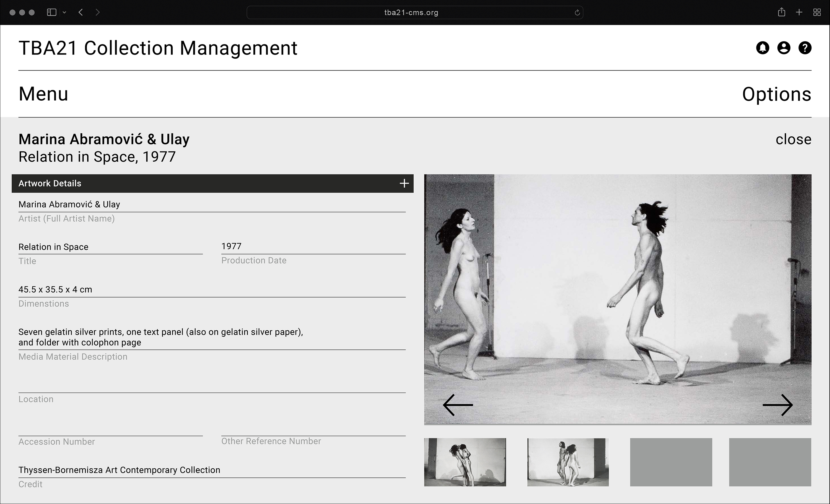Screen dimensions: 830x504
Task: Select first thumbnail of embracing figures
Action: 465,462
